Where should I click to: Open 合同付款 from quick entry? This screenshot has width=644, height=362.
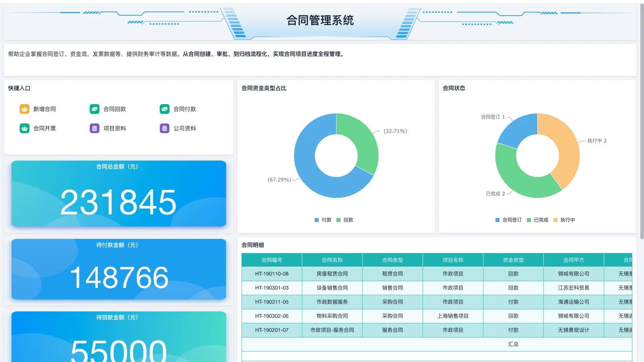[x=164, y=109]
